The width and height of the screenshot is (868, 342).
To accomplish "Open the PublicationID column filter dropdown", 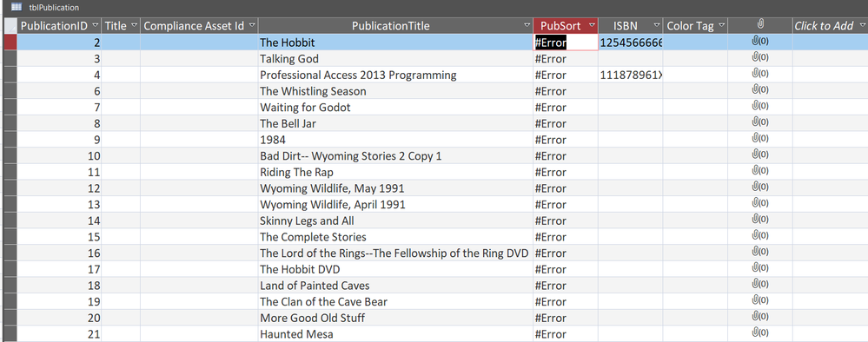I will point(96,25).
